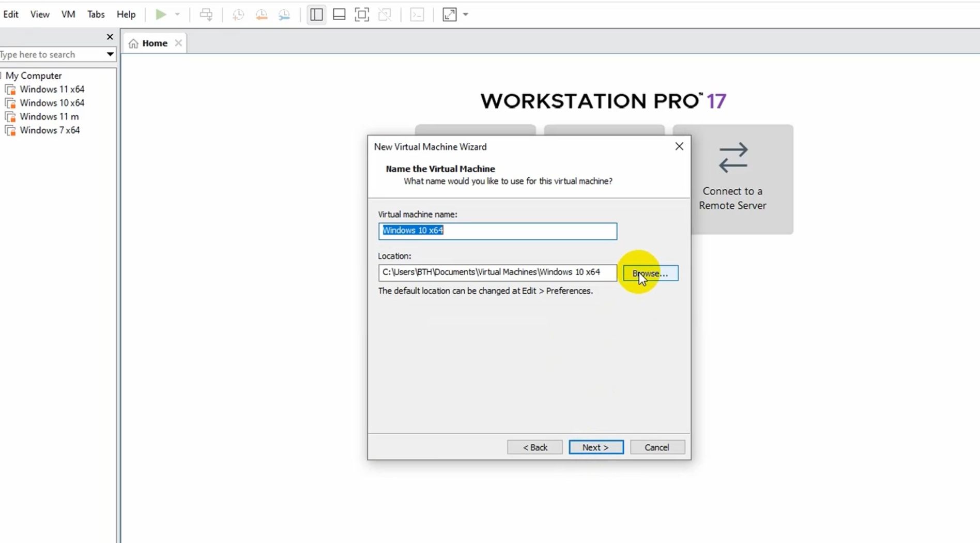Open the View menu
The image size is (980, 543).
click(x=40, y=14)
